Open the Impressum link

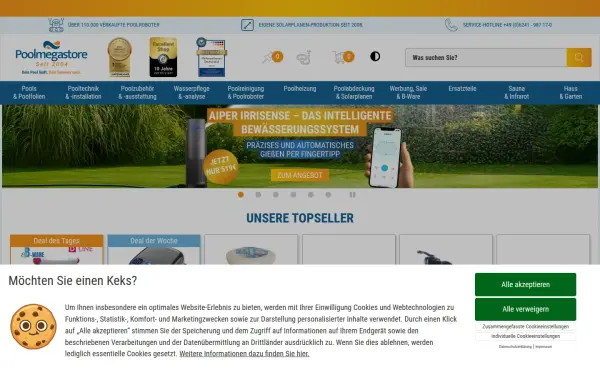pos(543,347)
